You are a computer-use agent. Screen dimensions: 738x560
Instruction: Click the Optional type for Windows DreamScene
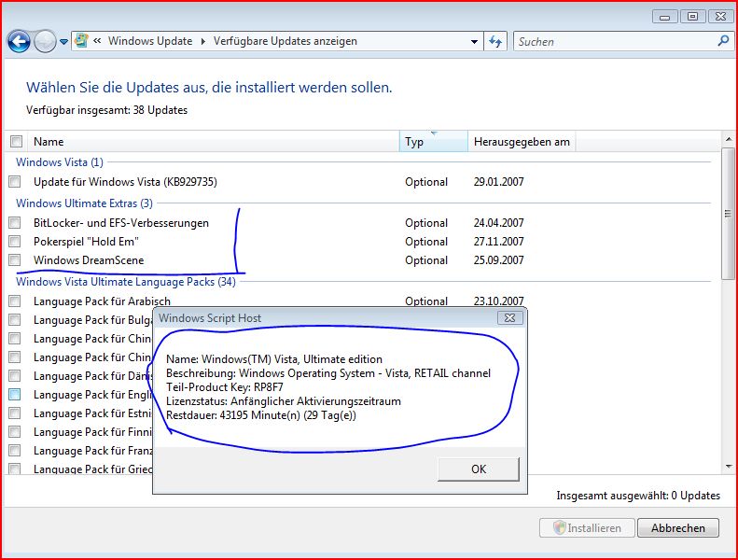point(426,260)
